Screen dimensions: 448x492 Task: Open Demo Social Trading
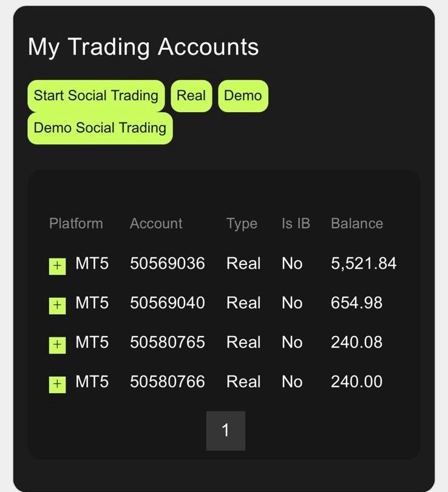pyautogui.click(x=100, y=128)
